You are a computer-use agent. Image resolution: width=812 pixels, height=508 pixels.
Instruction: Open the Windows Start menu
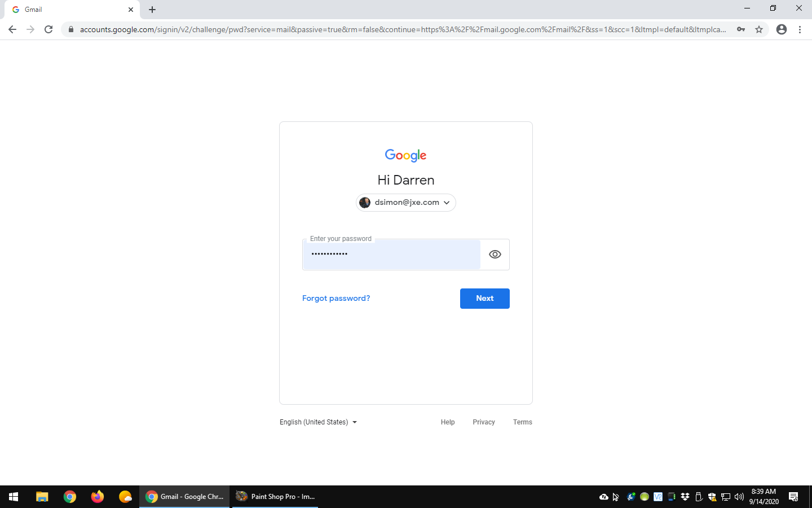pos(14,497)
